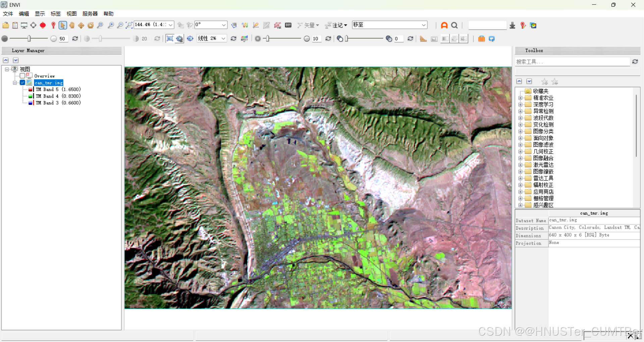Open the 服务器 menu

click(90, 14)
